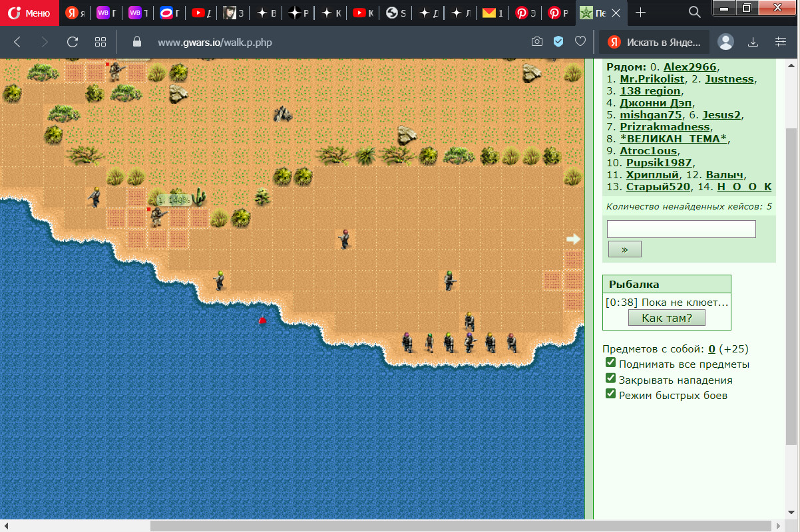
Task: Switch to the Yandex tab
Action: 75,13
